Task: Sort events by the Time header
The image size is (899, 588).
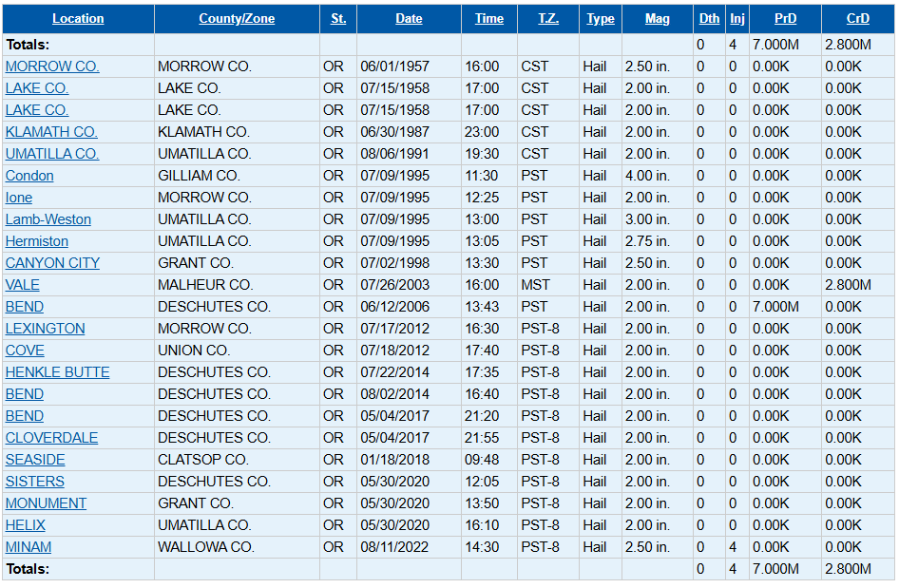Action: (488, 19)
